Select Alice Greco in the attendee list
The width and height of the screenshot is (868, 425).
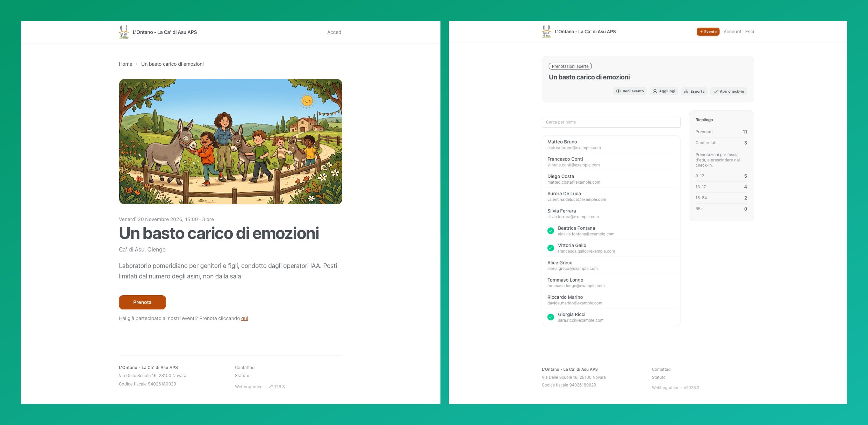pyautogui.click(x=611, y=265)
